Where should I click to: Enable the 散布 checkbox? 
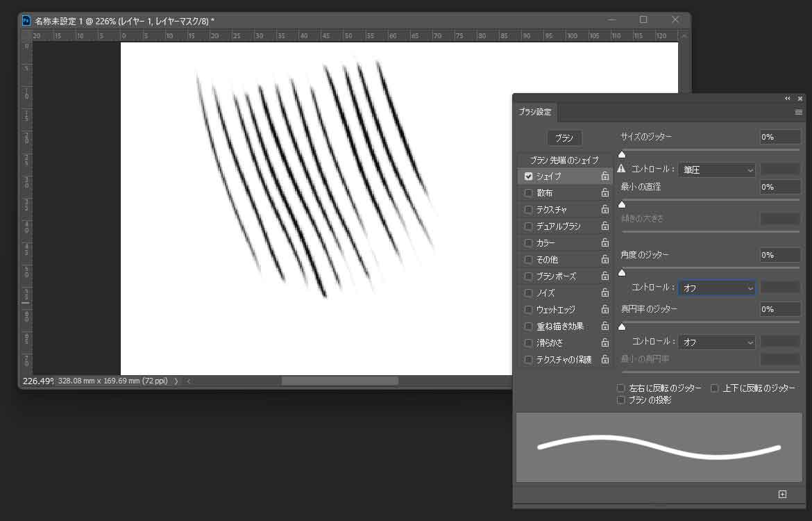[529, 193]
